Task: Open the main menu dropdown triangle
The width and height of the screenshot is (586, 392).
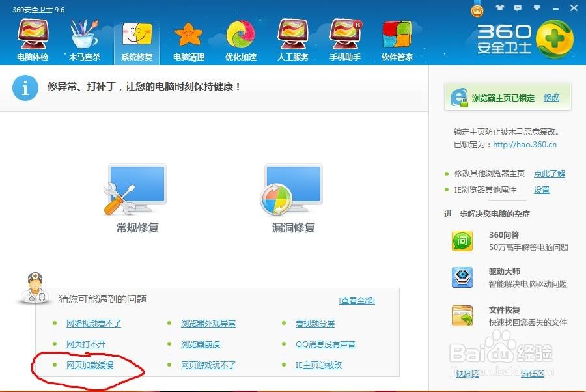Action: tap(537, 7)
